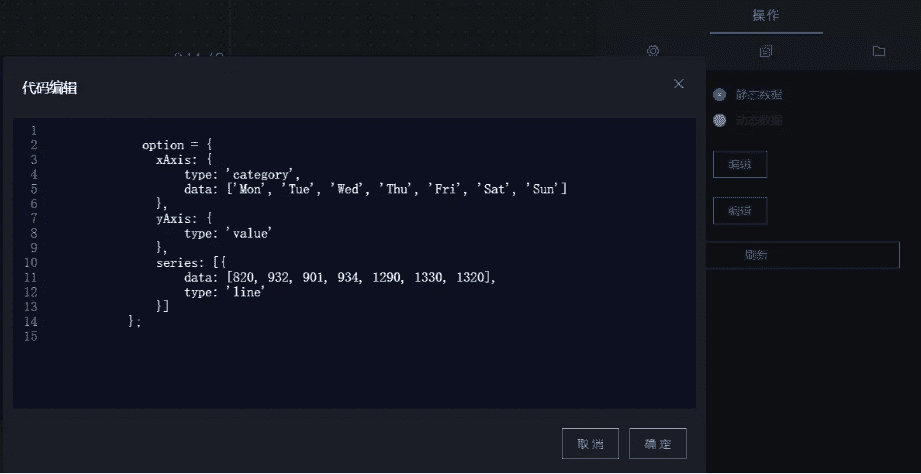Click the type: 'line' code line
Viewport: 921px width, 474px height.
(x=225, y=292)
